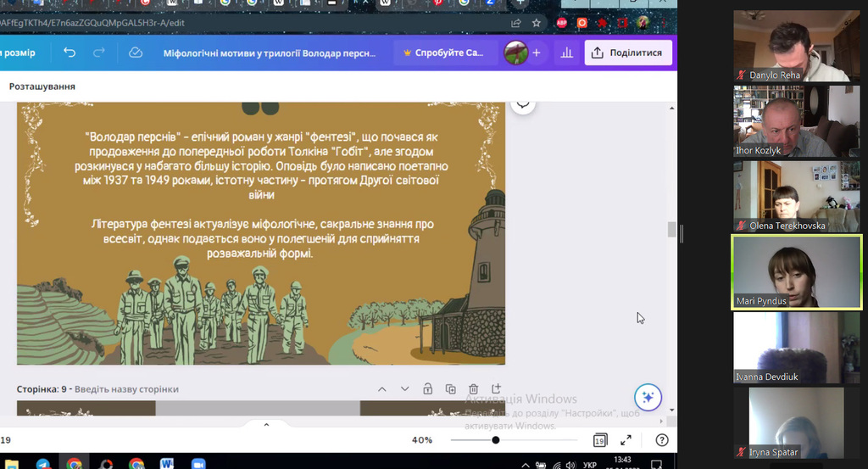This screenshot has width=868, height=469.
Task: Bookmark this page with star icon
Action: point(536,23)
